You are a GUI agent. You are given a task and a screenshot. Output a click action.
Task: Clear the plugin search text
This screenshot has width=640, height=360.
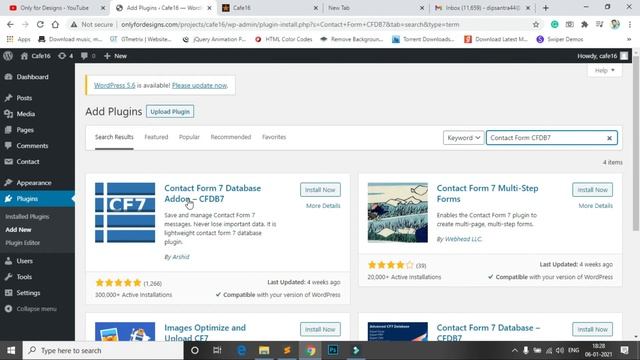[609, 138]
